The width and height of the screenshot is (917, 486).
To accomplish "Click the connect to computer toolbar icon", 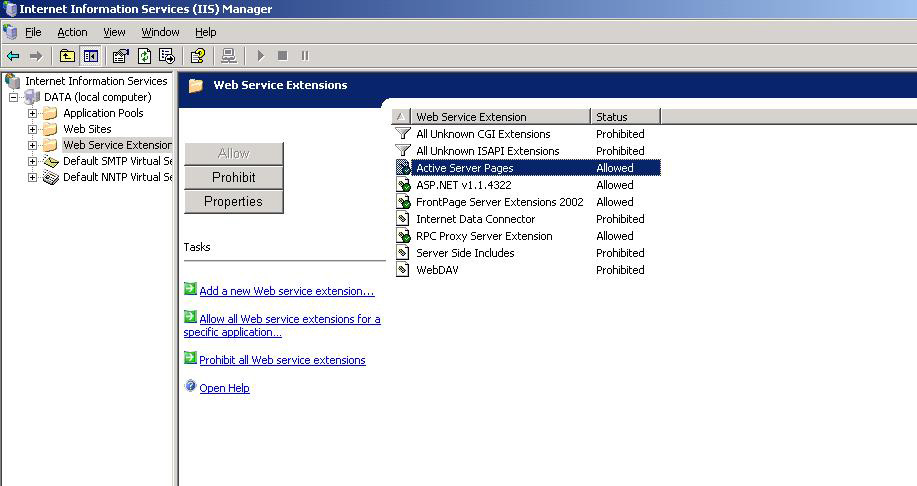I will pyautogui.click(x=229, y=56).
